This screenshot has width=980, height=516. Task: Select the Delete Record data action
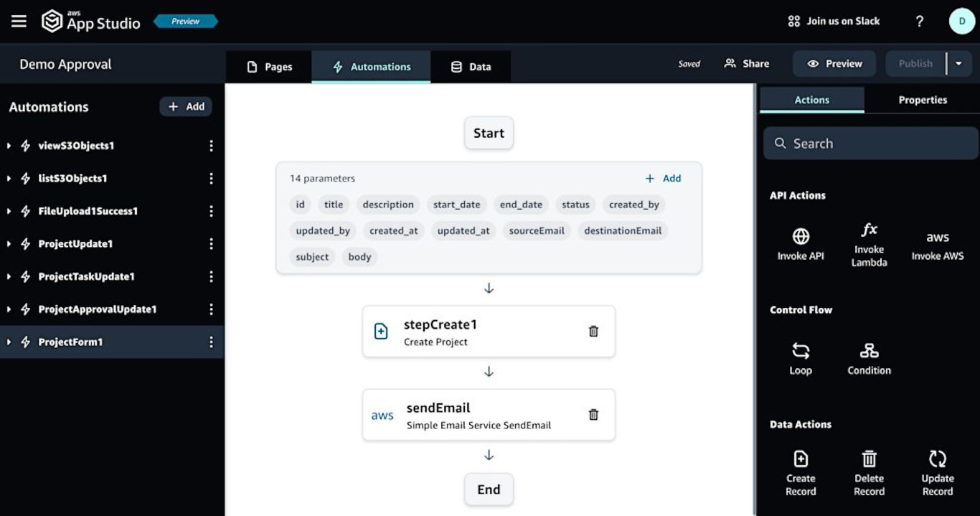(x=869, y=459)
